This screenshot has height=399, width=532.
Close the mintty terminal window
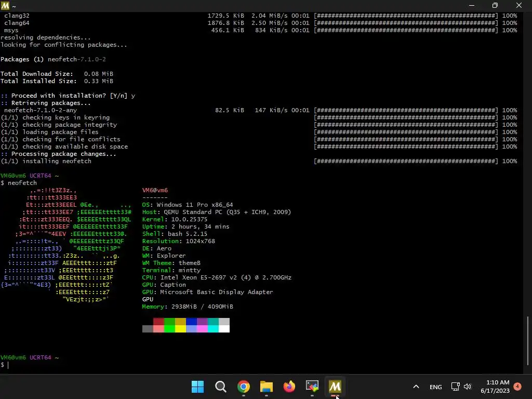click(x=519, y=5)
